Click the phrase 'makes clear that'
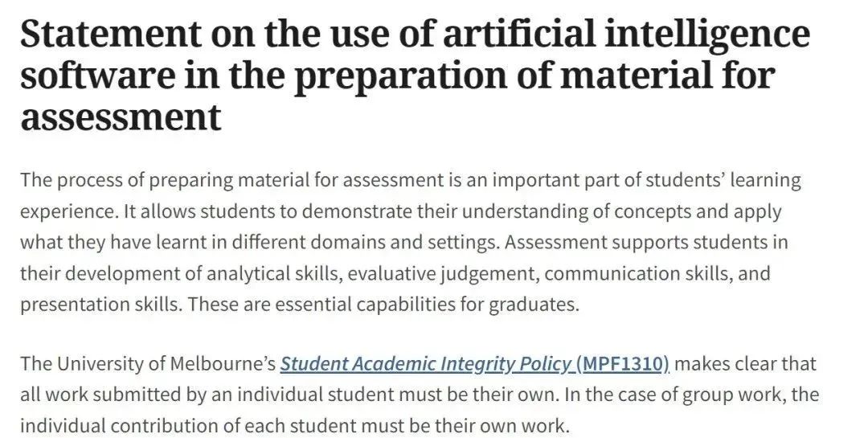This screenshot has width=868, height=438. pyautogui.click(x=746, y=364)
